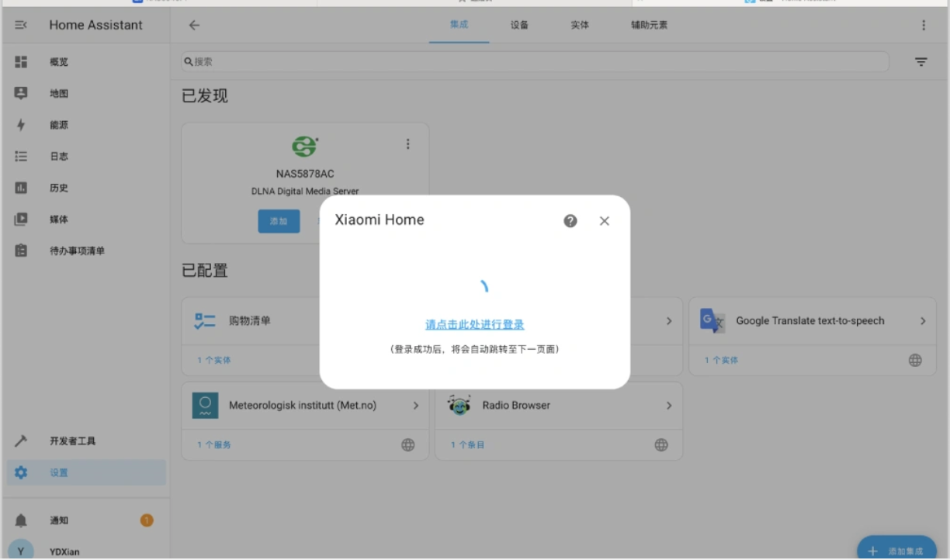Click the 已配置 section heading

(205, 271)
